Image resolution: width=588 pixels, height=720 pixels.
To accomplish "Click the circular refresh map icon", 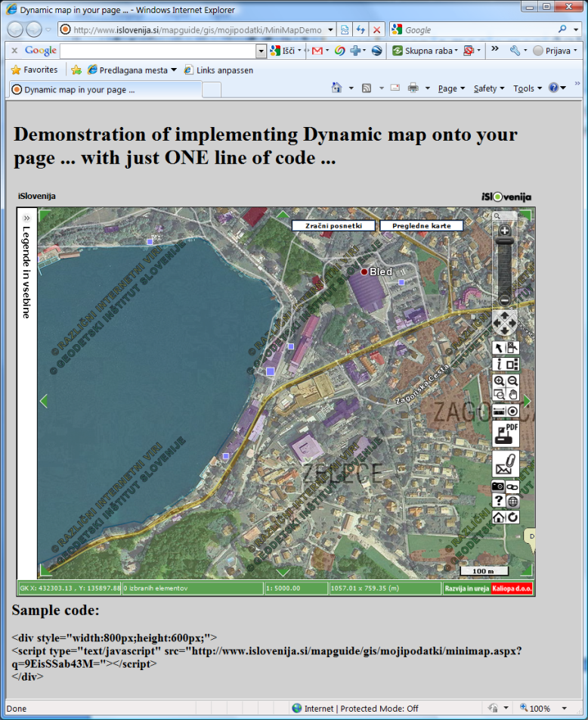I will point(512,517).
